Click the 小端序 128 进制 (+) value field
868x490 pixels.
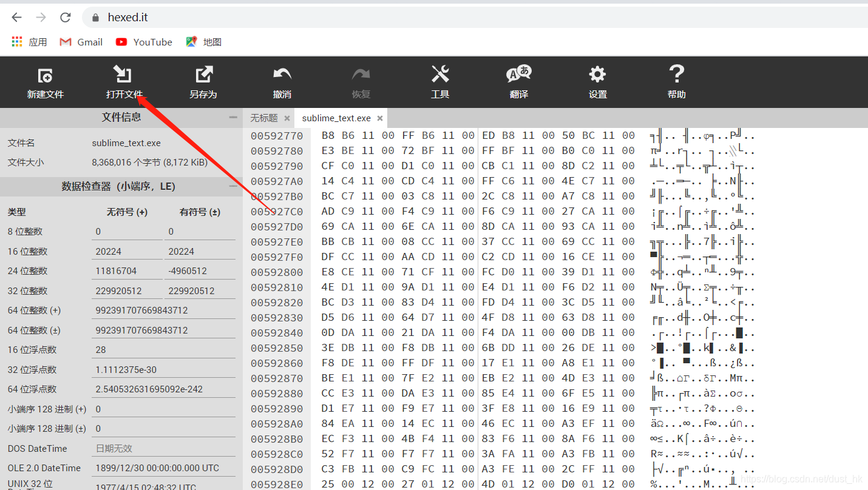click(x=163, y=409)
